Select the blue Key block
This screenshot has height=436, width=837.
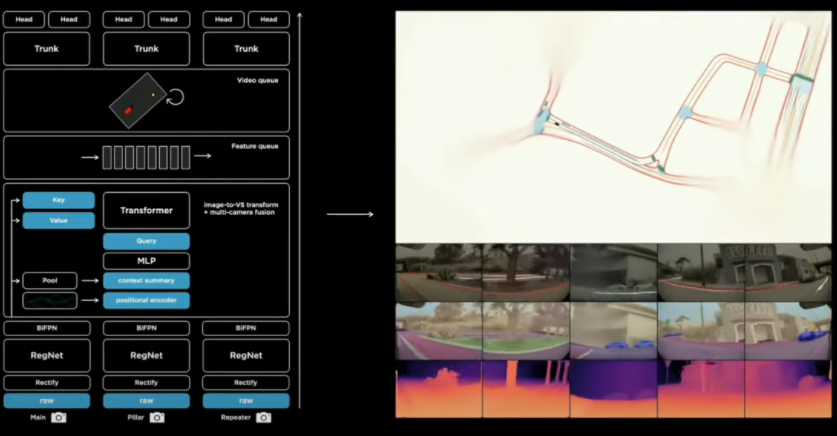pos(59,200)
